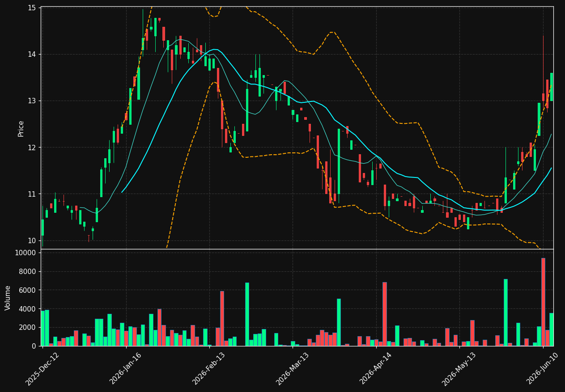Screen dimensions: 565x392
Task: Click volume tick label 4000
Action: pos(28,309)
